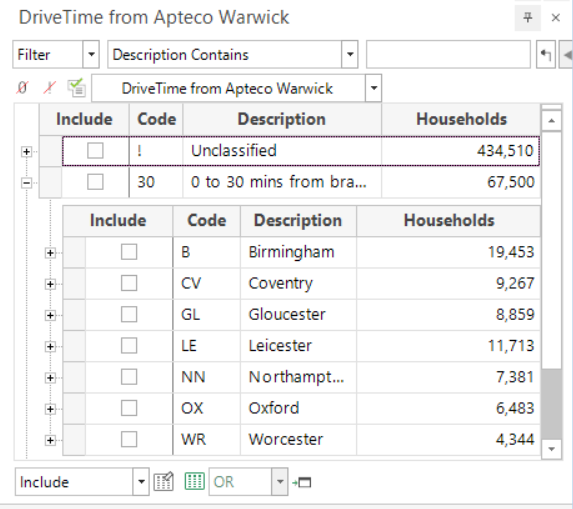Open the Filter dropdown
This screenshot has width=573, height=509.
point(91,54)
